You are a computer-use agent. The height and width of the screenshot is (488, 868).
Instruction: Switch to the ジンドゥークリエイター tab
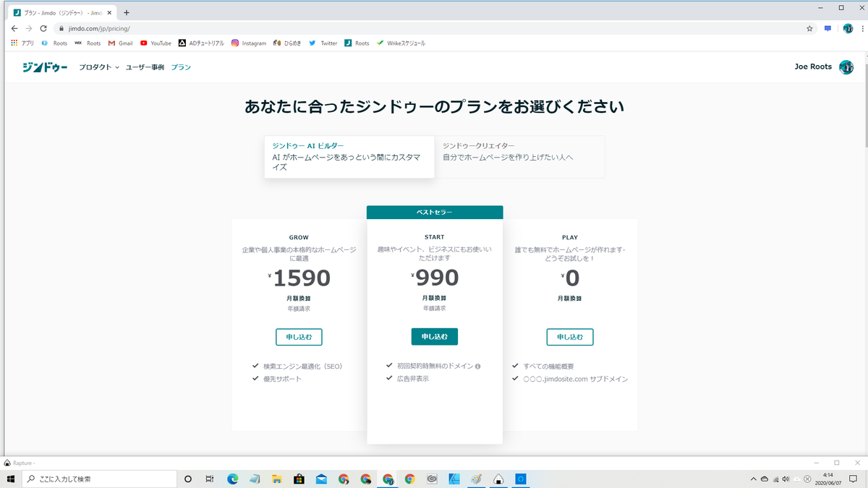(x=520, y=157)
